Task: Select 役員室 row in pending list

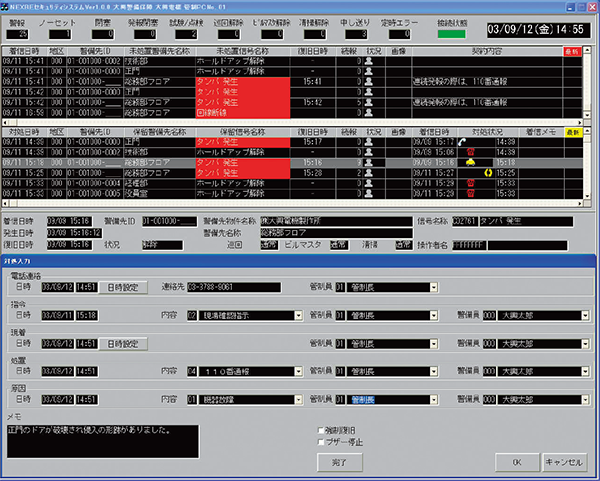Action: [292, 193]
